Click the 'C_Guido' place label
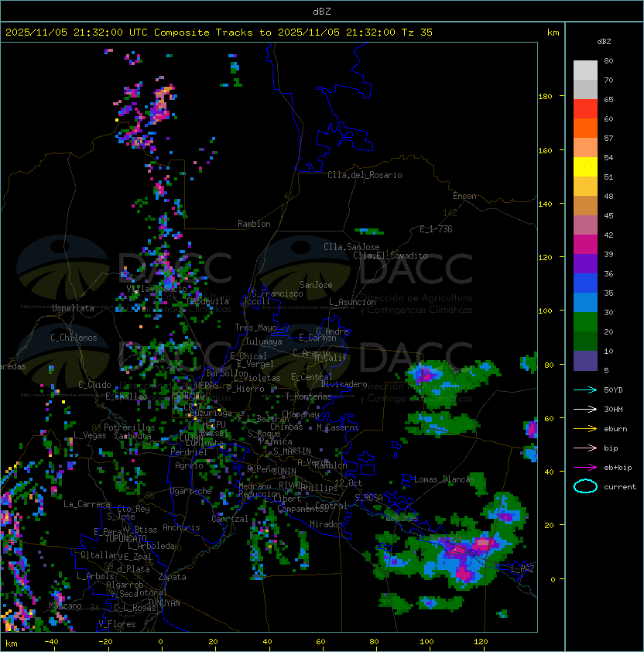This screenshot has height=652, width=644. pos(94,385)
